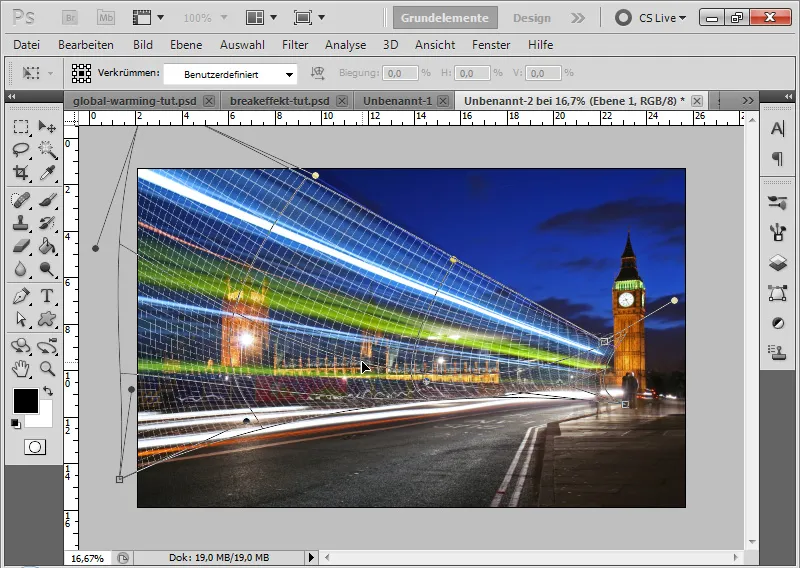Select the Lasso tool
Image resolution: width=800 pixels, height=568 pixels.
[20, 150]
